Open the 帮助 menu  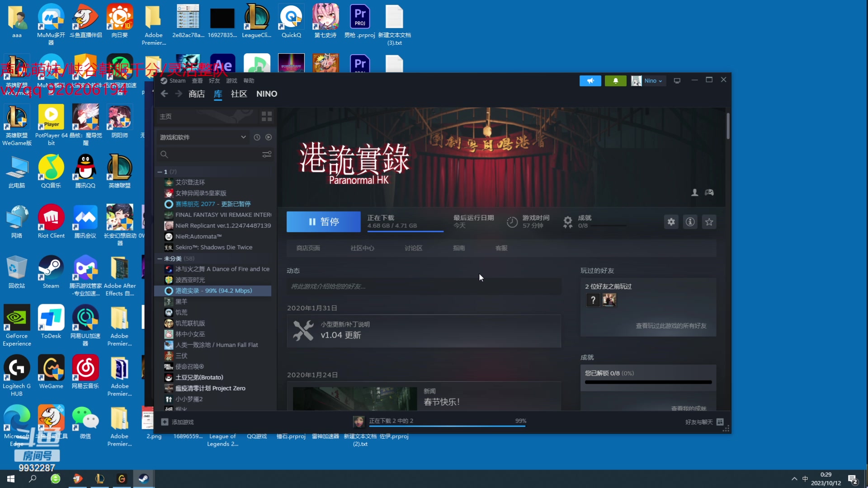tap(249, 81)
